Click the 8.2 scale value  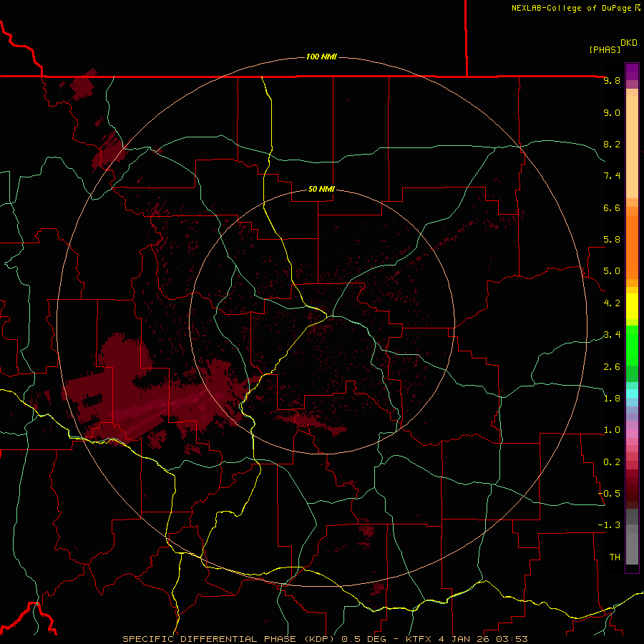click(x=612, y=144)
